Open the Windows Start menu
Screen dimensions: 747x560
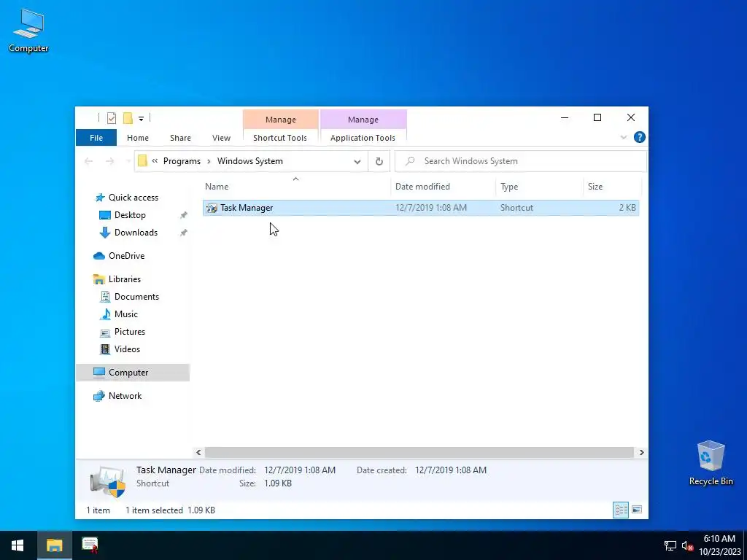pos(18,545)
